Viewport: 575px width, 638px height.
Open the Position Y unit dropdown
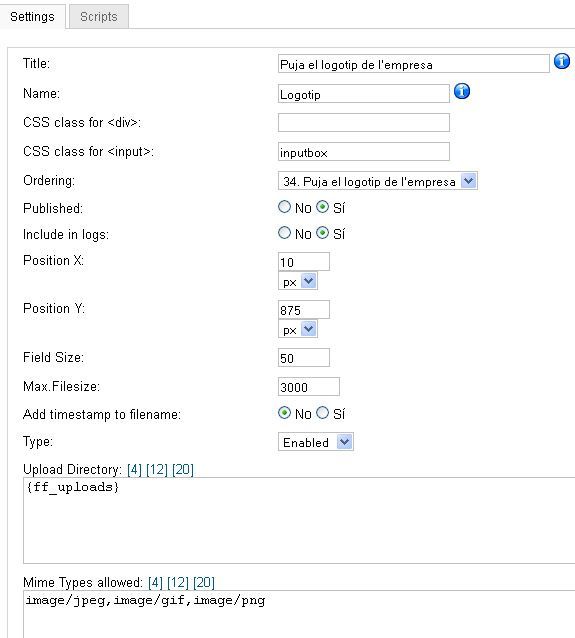pyautogui.click(x=298, y=329)
